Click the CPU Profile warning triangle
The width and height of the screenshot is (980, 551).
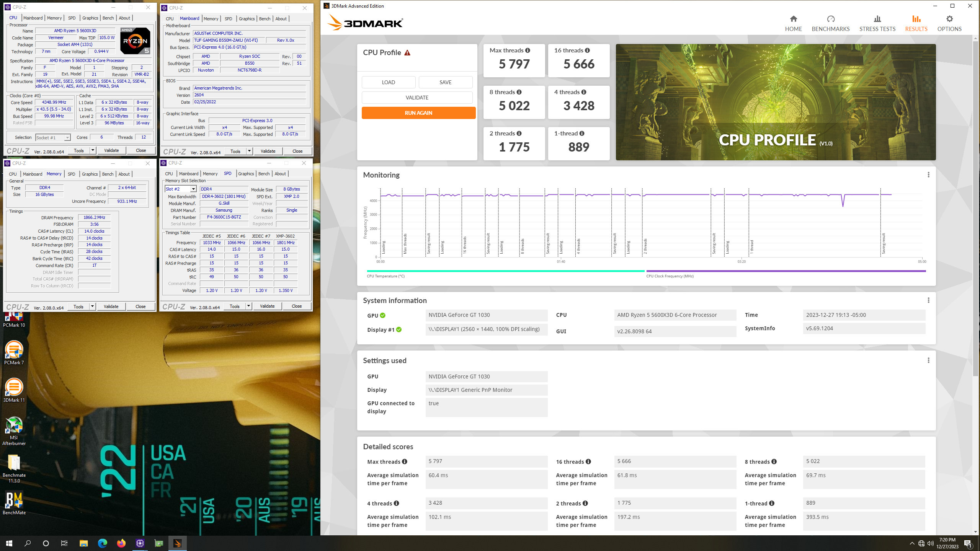(x=407, y=53)
